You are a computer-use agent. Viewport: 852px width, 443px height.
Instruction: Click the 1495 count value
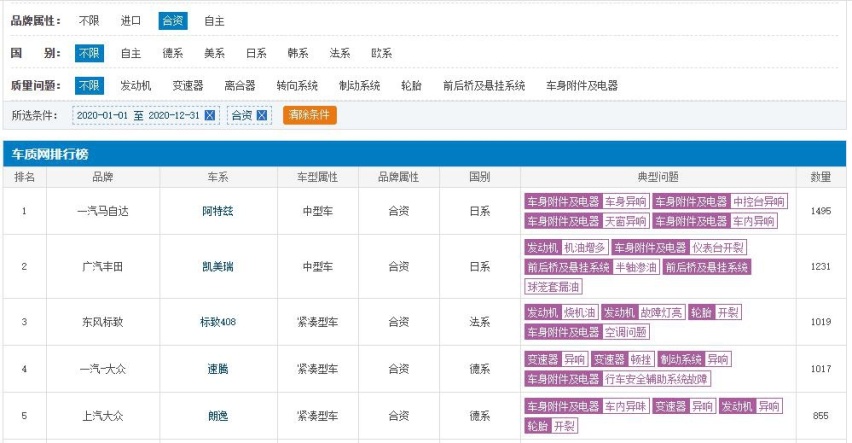click(x=820, y=211)
